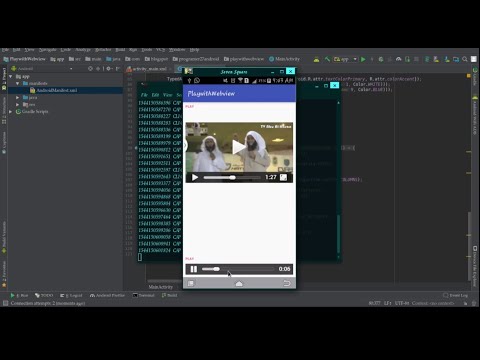Screen dimensions: 480x360
Task: Open the Device File Explorer side tab
Action: click(x=475, y=266)
